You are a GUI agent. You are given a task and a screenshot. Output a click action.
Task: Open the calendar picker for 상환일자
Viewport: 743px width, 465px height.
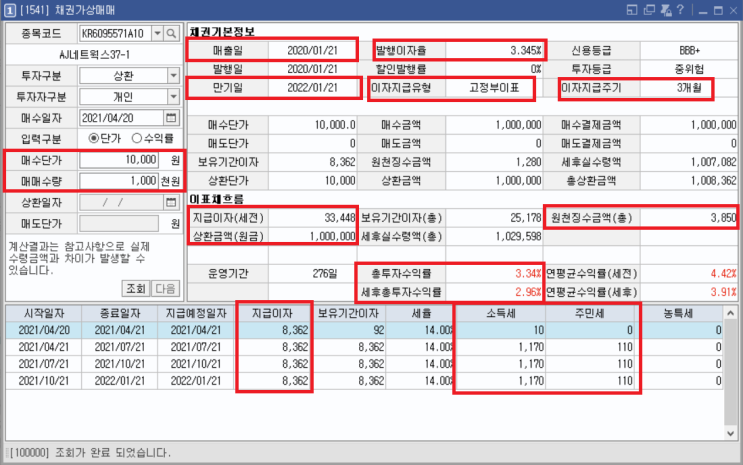pyautogui.click(x=171, y=202)
